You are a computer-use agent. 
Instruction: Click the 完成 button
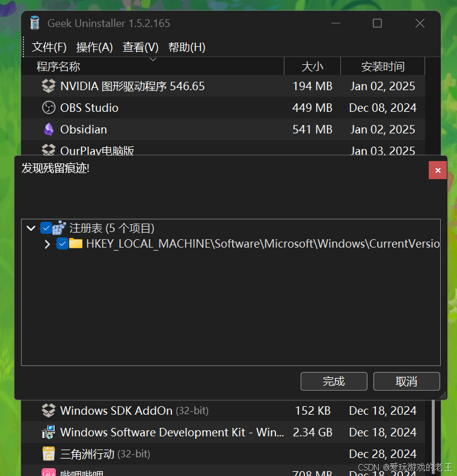click(334, 381)
